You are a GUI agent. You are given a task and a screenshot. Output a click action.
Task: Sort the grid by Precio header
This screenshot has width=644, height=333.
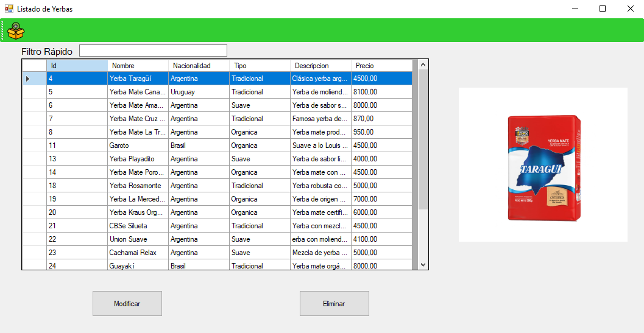381,65
